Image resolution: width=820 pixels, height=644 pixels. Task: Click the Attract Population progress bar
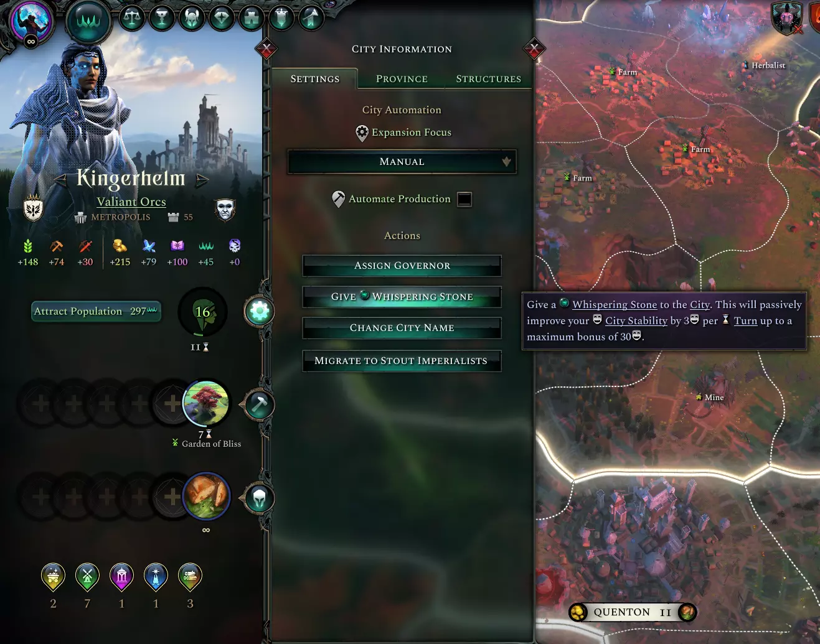point(97,311)
